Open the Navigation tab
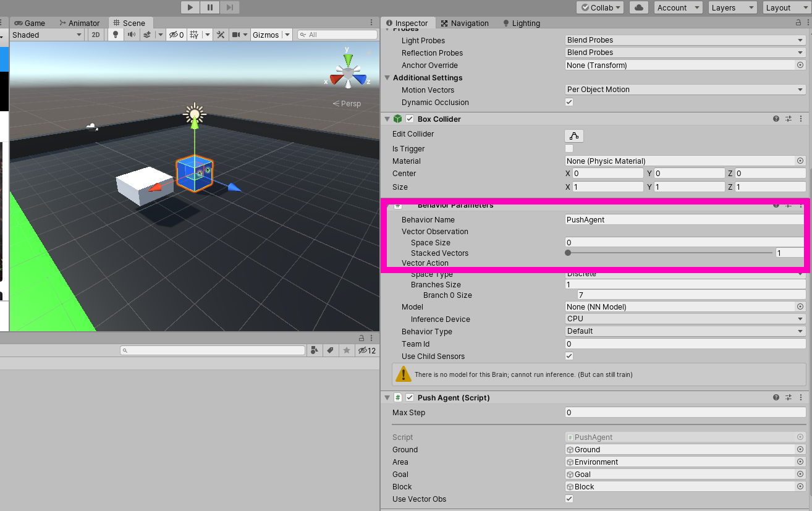Image resolution: width=812 pixels, height=511 pixels. pyautogui.click(x=465, y=23)
